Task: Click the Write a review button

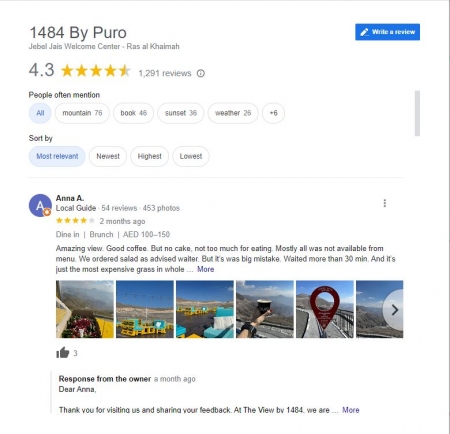Action: click(387, 32)
